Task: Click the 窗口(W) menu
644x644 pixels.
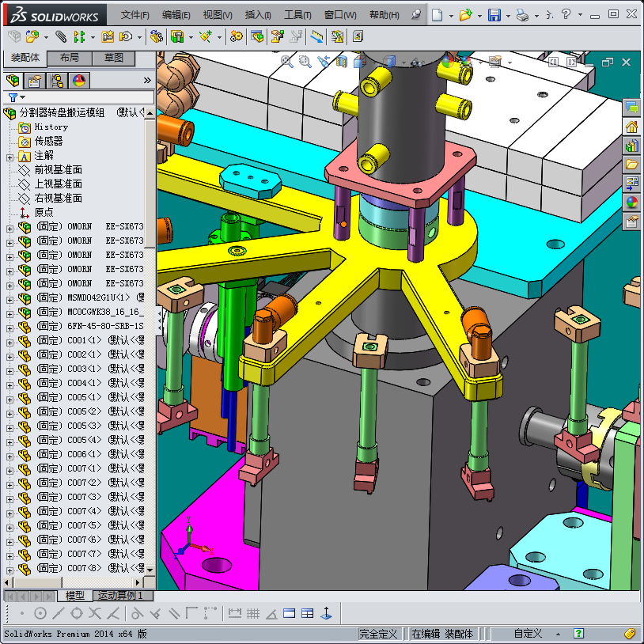Action: click(340, 15)
